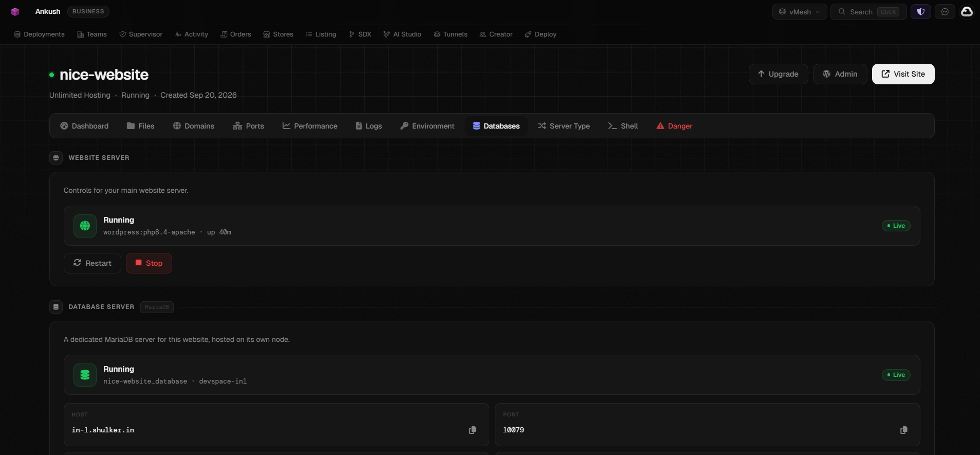The height and width of the screenshot is (455, 980).
Task: Open Creator in navigation
Action: (x=496, y=34)
